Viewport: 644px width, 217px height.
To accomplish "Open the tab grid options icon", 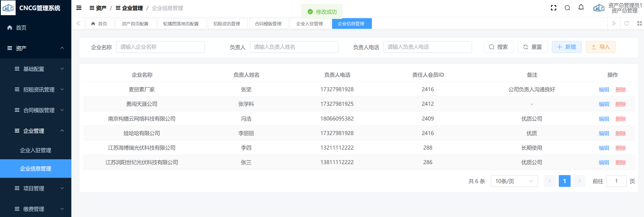I will (x=639, y=23).
